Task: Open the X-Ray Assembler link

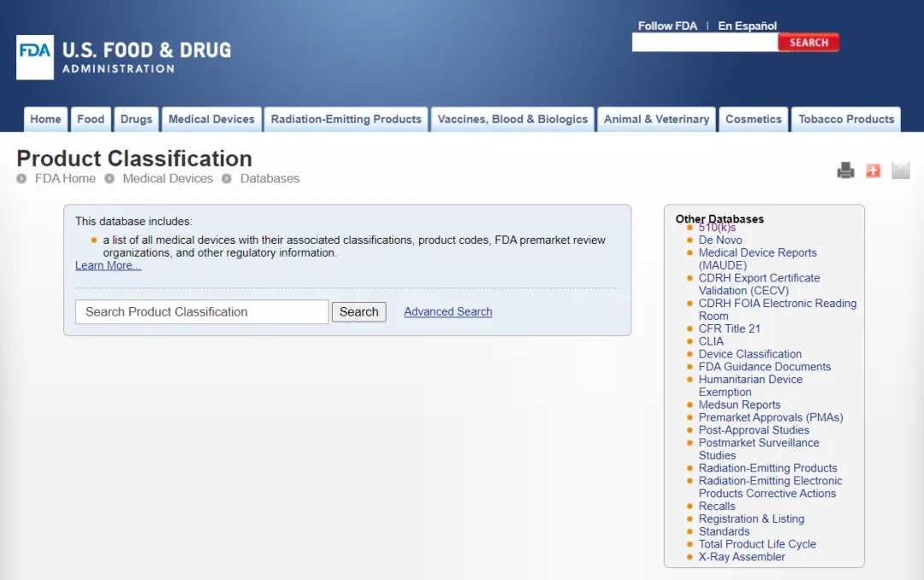Action: [x=741, y=557]
